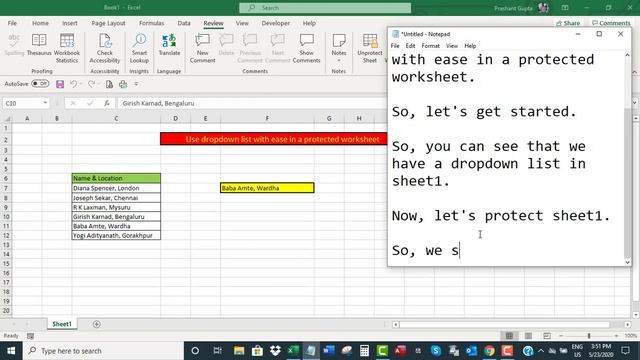Add a New Comment
The width and height of the screenshot is (640, 360).
[x=202, y=48]
